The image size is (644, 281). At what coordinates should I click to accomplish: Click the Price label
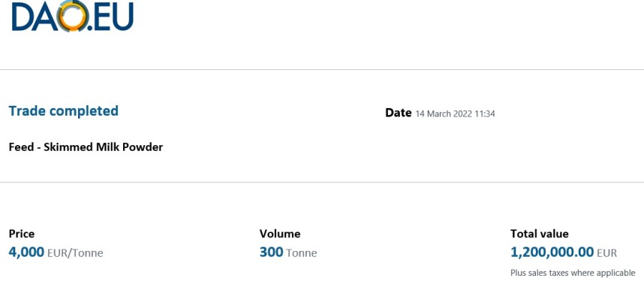pyautogui.click(x=21, y=234)
